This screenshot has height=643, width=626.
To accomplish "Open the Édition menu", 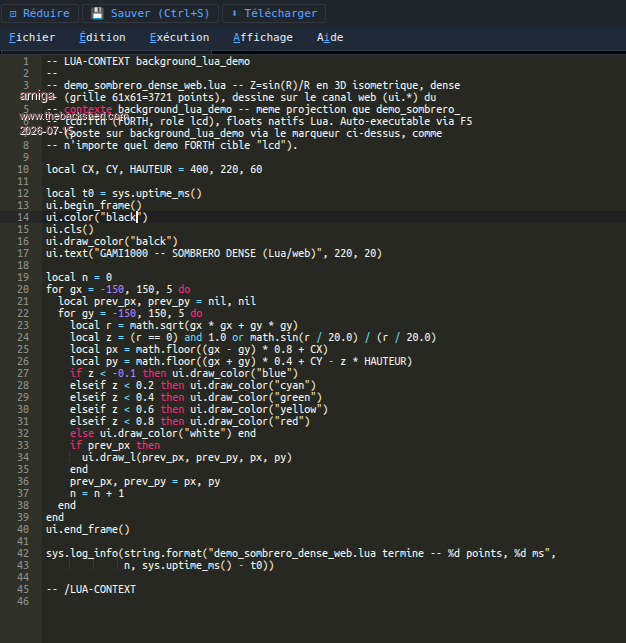I will [x=102, y=37].
